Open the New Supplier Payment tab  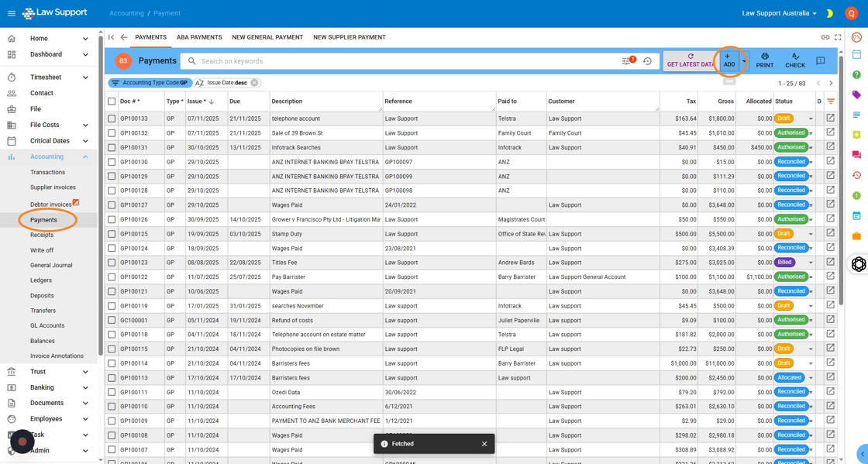coord(349,37)
